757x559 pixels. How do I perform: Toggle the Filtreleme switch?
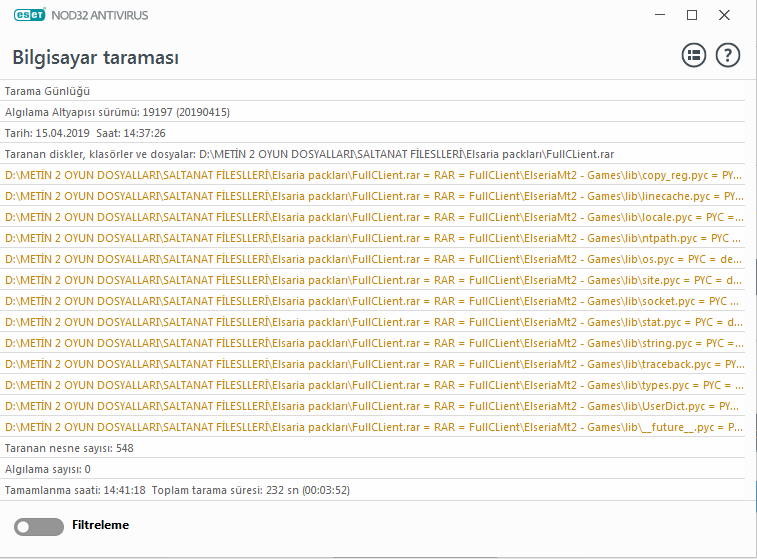pos(39,527)
